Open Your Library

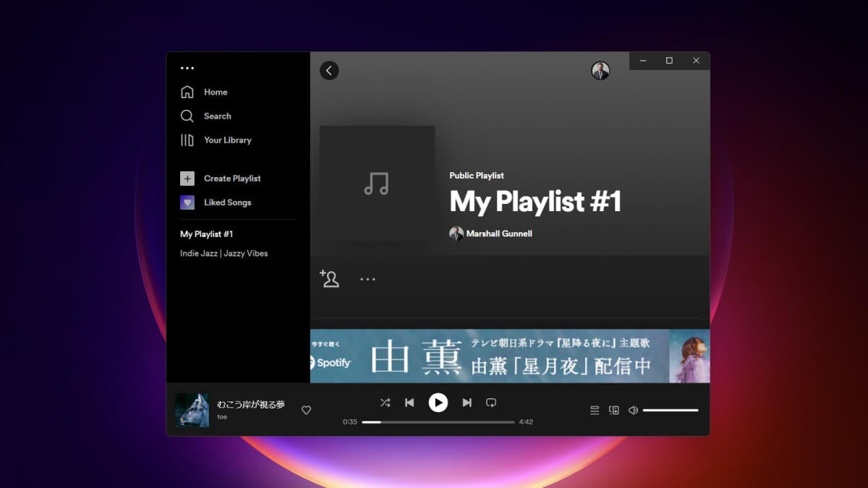[227, 140]
